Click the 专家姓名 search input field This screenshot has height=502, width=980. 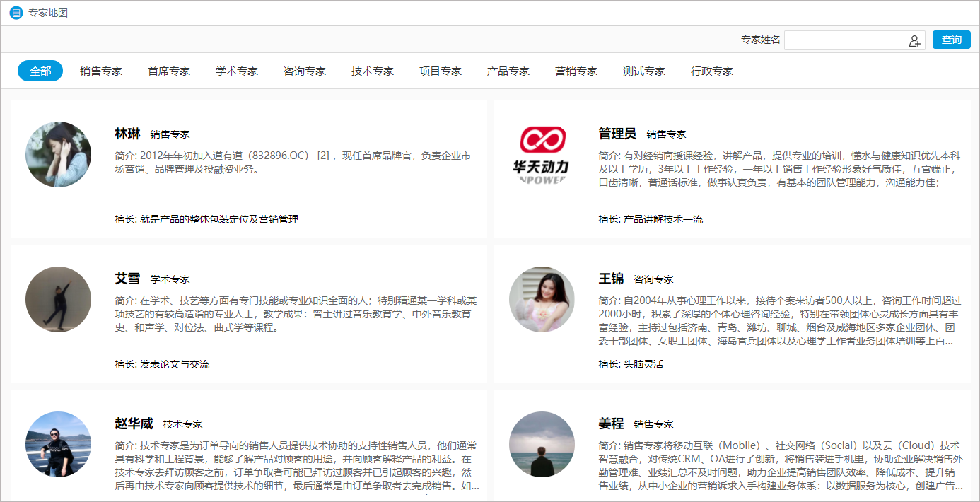(848, 40)
